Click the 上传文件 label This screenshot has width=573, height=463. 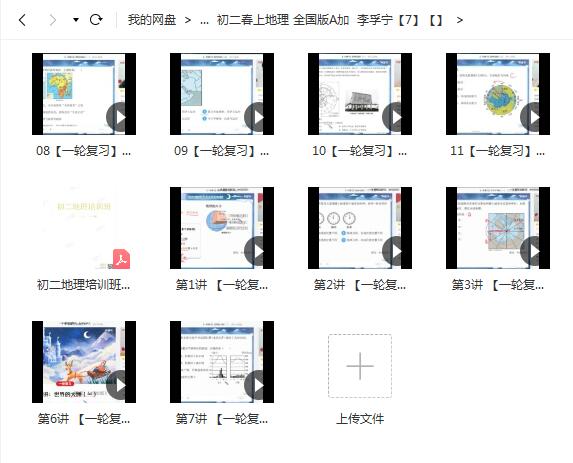360,419
